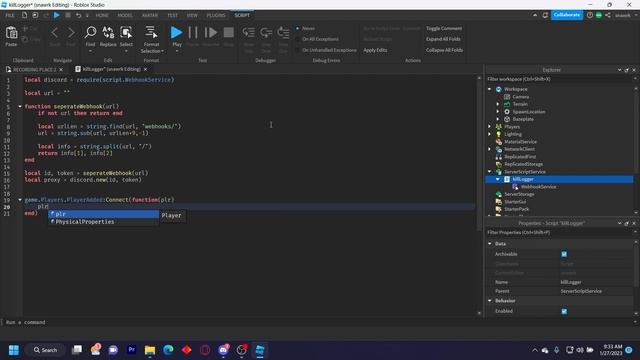This screenshot has width=640, height=360.
Task: Select the On All Exceptions option
Action: pos(298,39)
